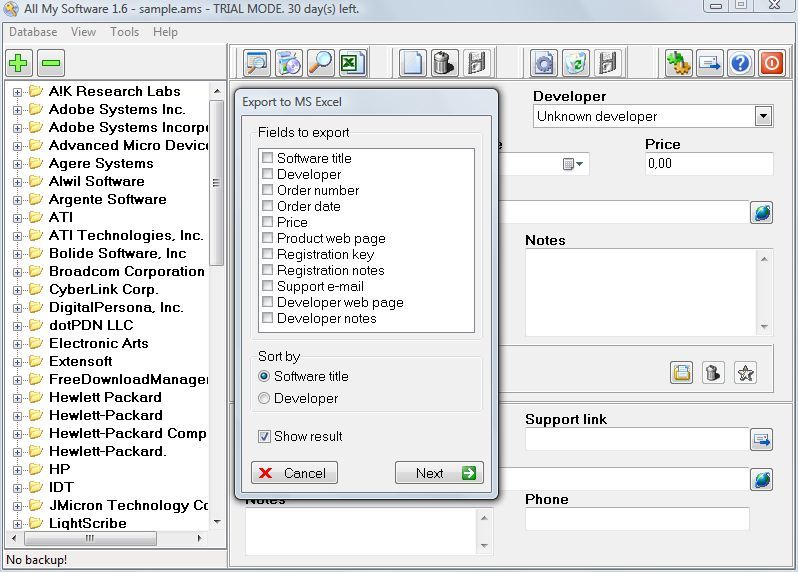Click the red power exit icon

tap(772, 63)
